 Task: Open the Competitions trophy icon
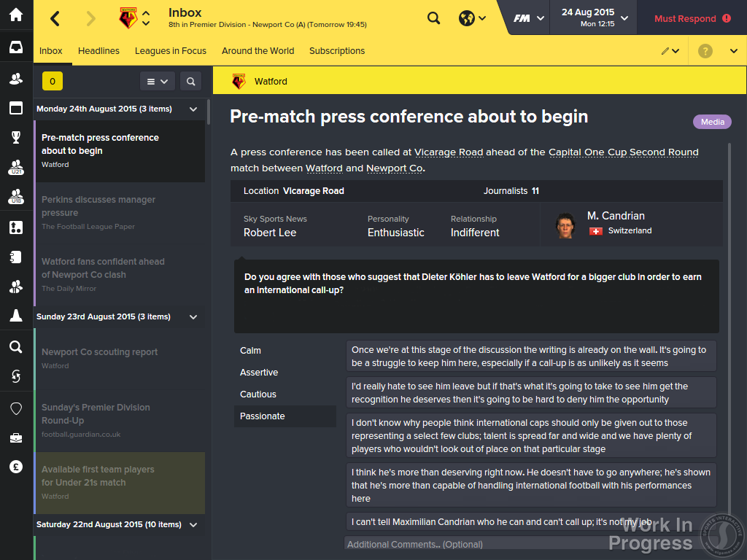tap(16, 138)
